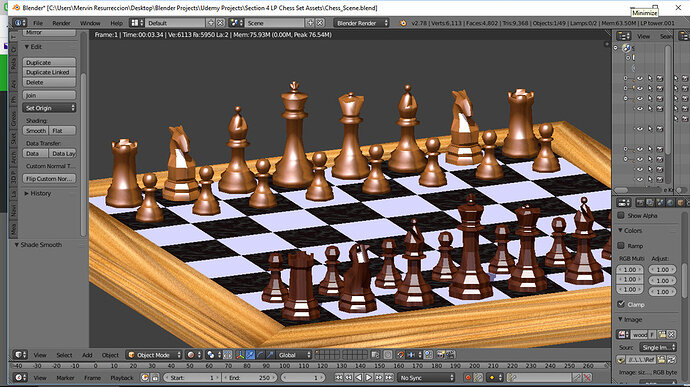Screen dimensions: 690x387
Task: Click the delete keyframe crossed key icon
Action: [x=587, y=377]
